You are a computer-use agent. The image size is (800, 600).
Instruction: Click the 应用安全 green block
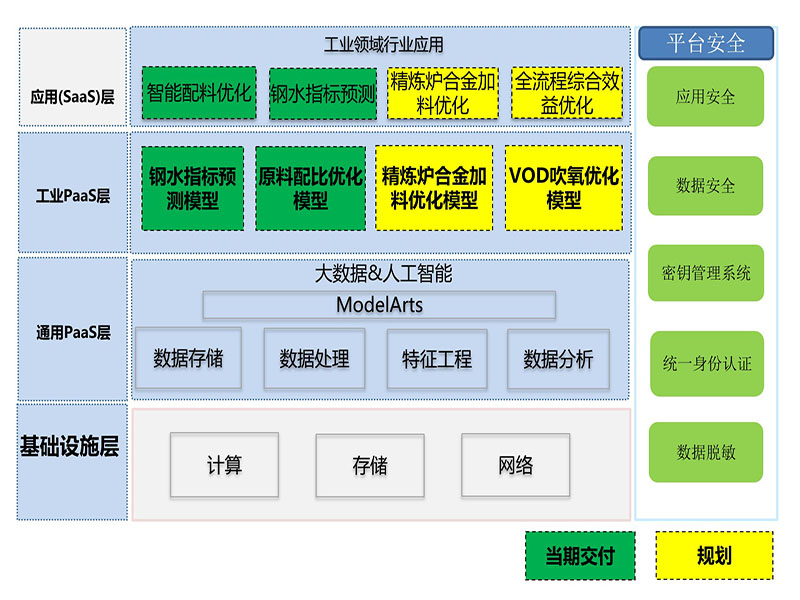click(x=706, y=96)
